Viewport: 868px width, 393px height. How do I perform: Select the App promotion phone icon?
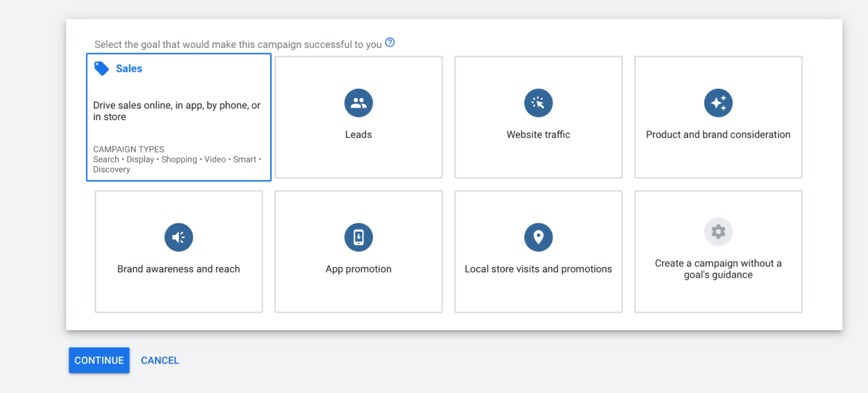pyautogui.click(x=358, y=237)
